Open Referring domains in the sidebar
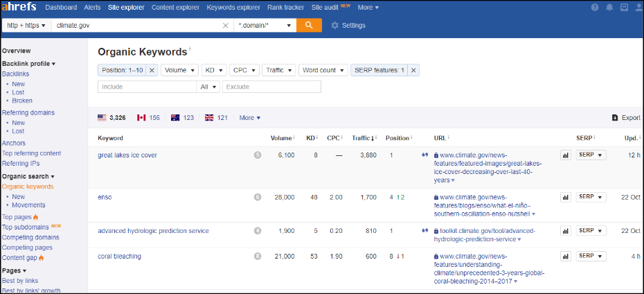 tap(28, 112)
